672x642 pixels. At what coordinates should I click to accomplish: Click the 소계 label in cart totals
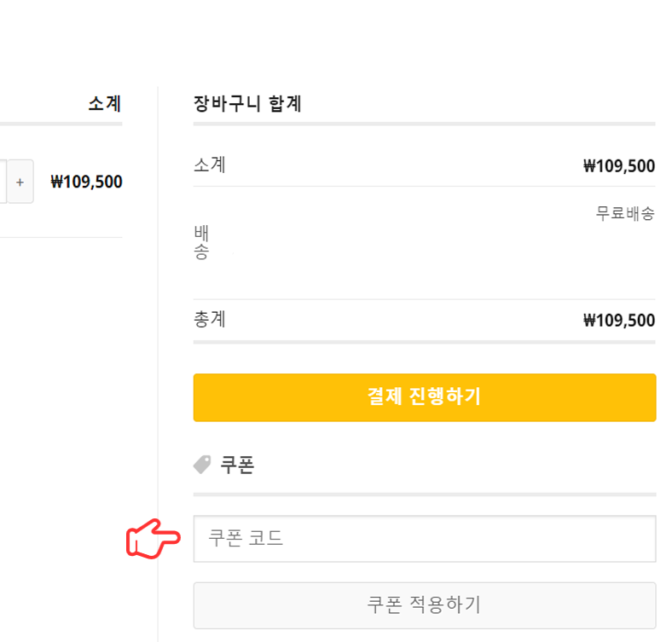click(x=210, y=165)
